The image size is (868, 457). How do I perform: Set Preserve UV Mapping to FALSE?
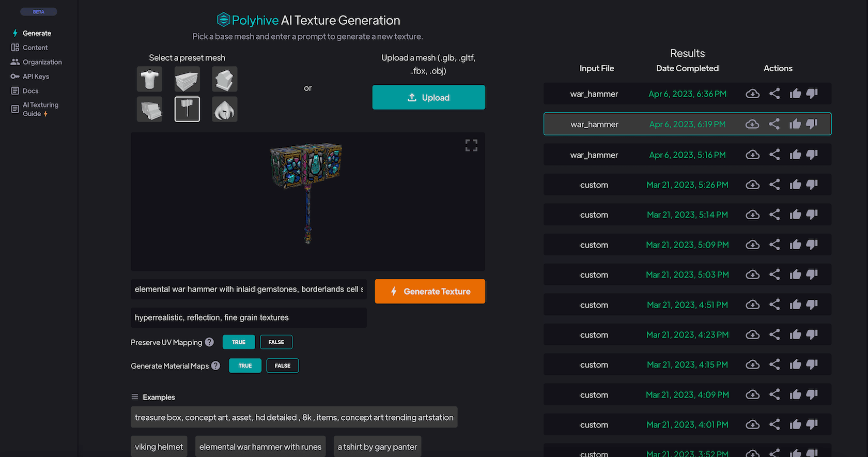pyautogui.click(x=276, y=342)
